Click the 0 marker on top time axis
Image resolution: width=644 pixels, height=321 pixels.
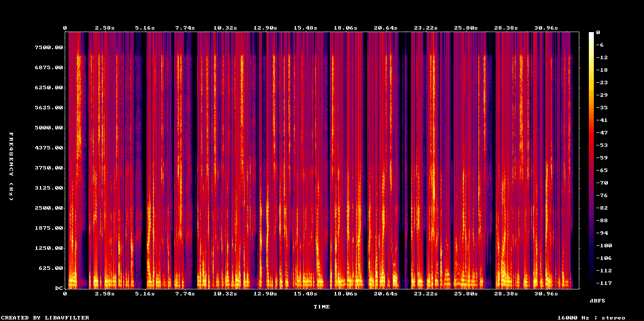pos(65,28)
